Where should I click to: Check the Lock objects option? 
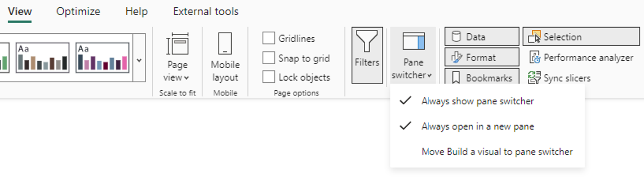[x=269, y=77]
